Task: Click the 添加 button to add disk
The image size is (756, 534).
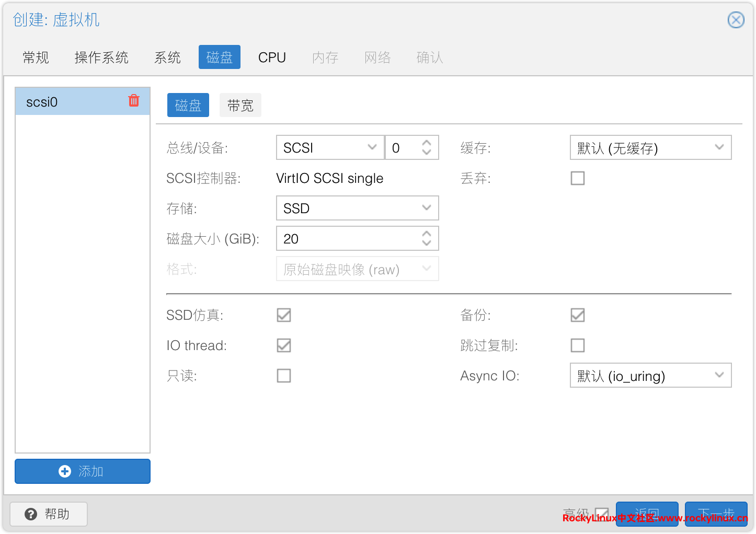Action: (83, 471)
